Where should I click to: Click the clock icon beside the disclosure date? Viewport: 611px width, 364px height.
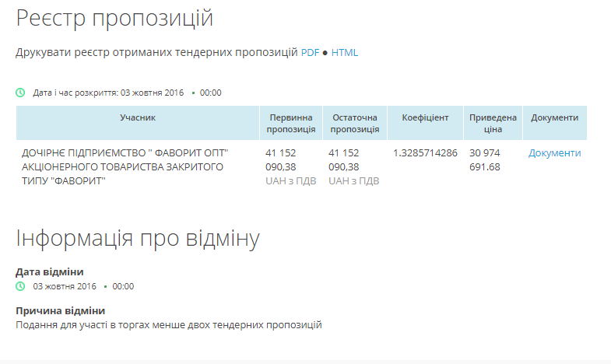20,93
